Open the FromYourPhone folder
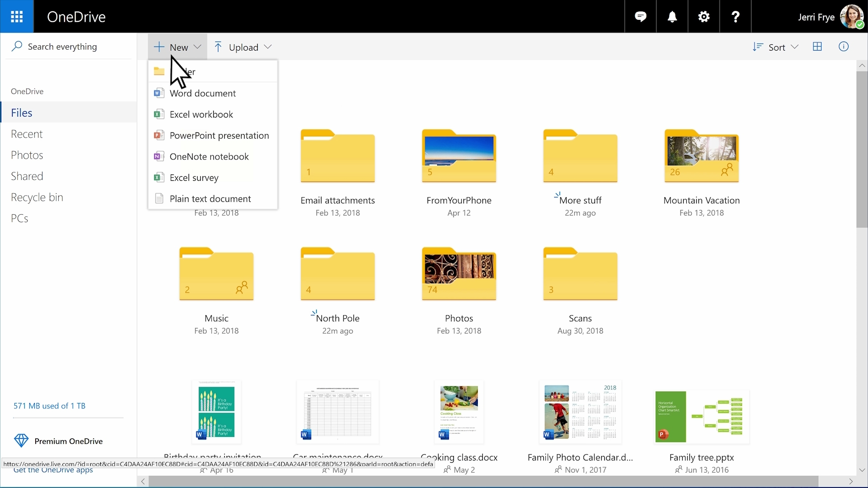Image resolution: width=868 pixels, height=488 pixels. click(459, 156)
